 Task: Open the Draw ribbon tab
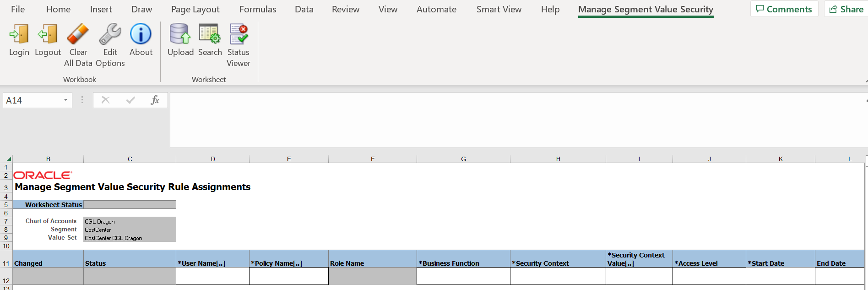[x=141, y=9]
